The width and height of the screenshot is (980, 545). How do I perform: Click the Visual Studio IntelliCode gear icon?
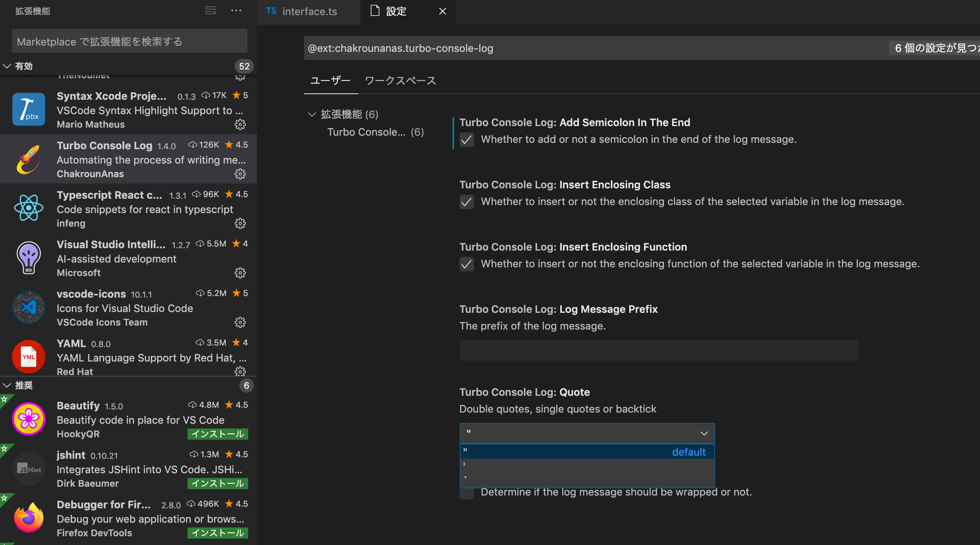tap(240, 273)
